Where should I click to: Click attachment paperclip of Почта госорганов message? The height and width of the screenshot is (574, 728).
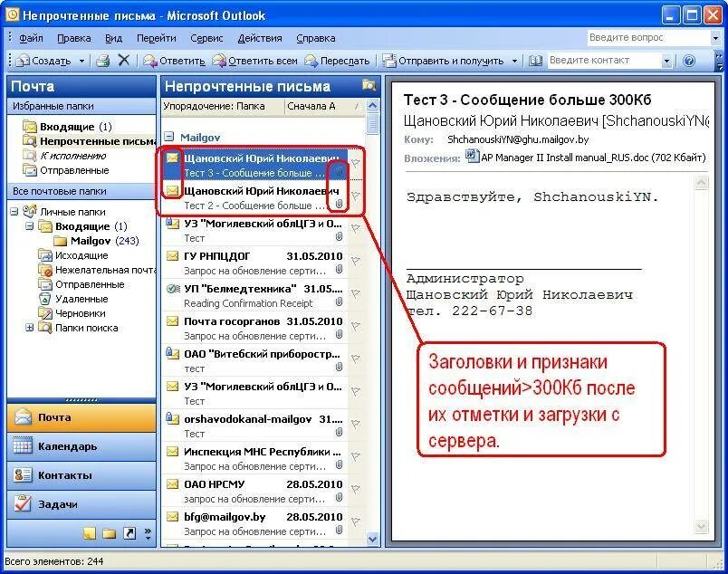(x=339, y=334)
